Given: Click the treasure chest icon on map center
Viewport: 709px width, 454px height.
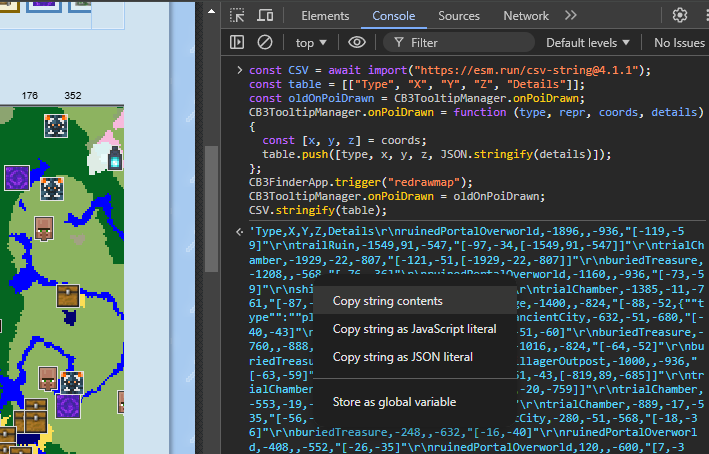Looking at the screenshot, I should point(68,295).
